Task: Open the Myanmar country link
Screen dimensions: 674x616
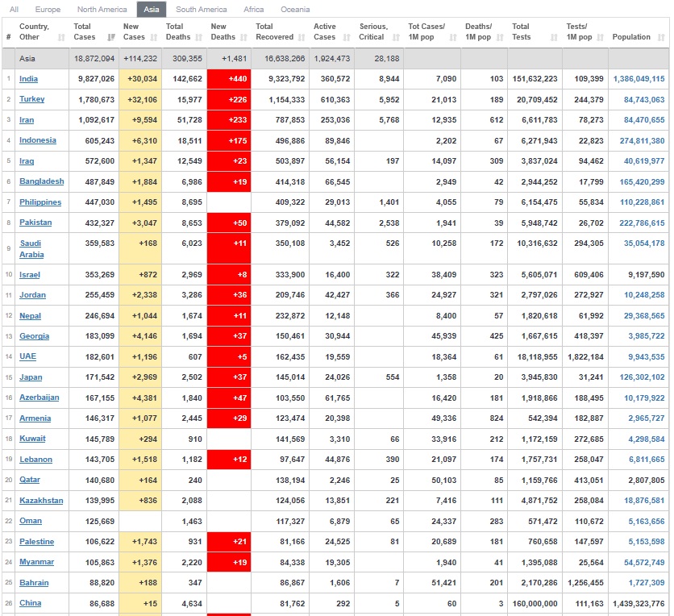Action: [x=37, y=562]
